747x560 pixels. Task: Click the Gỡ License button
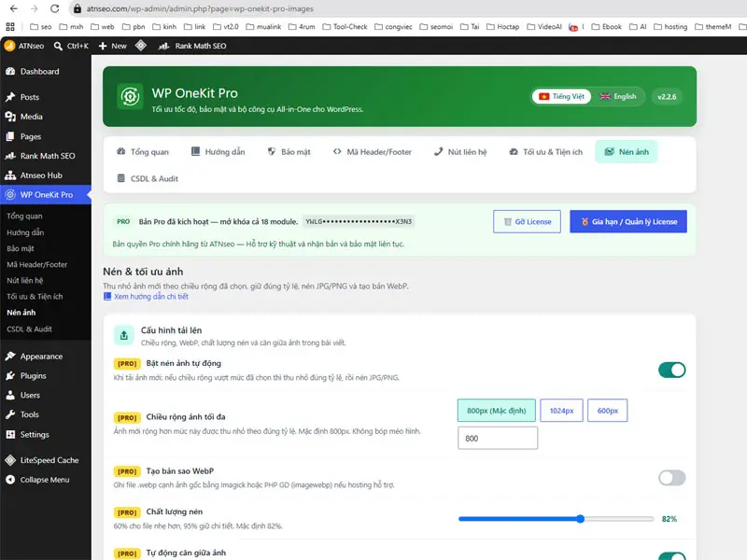pos(527,221)
